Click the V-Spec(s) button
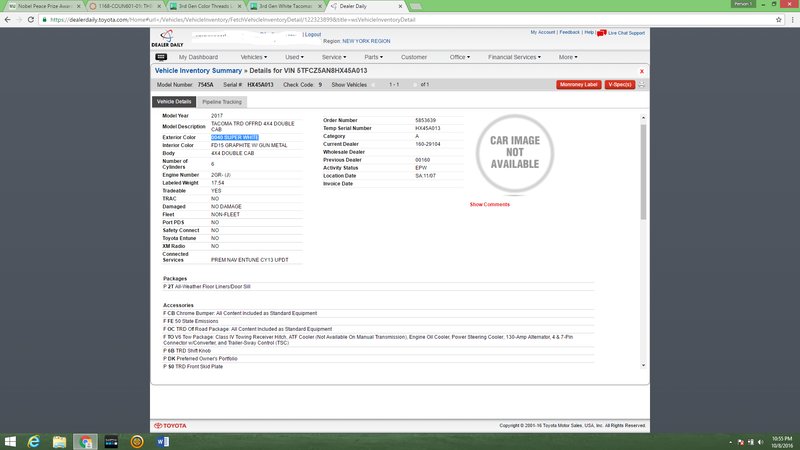 (620, 85)
